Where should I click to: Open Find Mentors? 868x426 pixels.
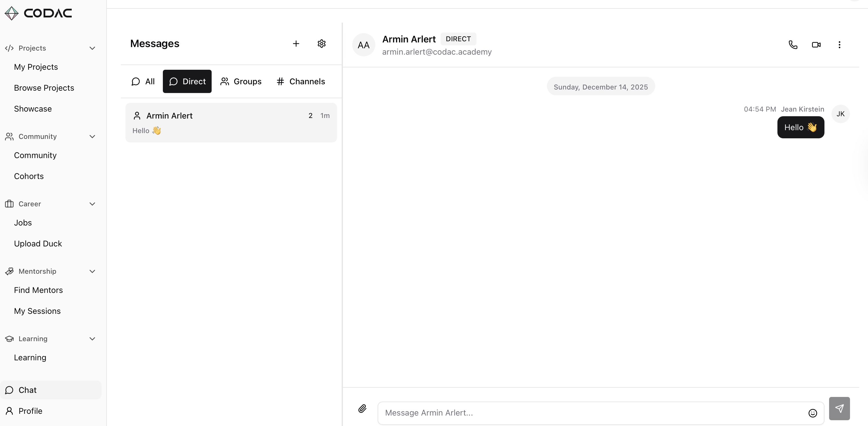pyautogui.click(x=38, y=290)
